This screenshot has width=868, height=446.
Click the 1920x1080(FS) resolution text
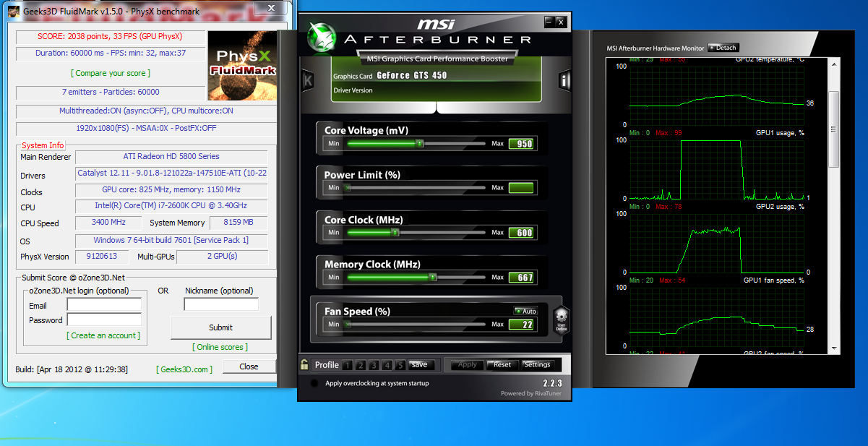tap(146, 128)
